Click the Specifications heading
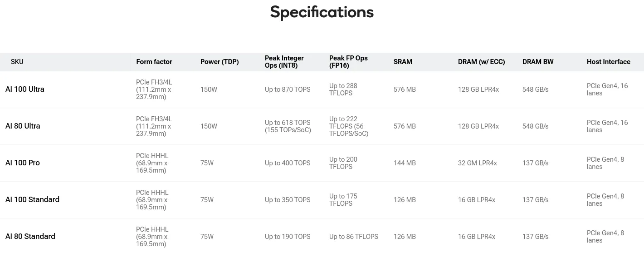This screenshot has width=644, height=253. (x=322, y=12)
